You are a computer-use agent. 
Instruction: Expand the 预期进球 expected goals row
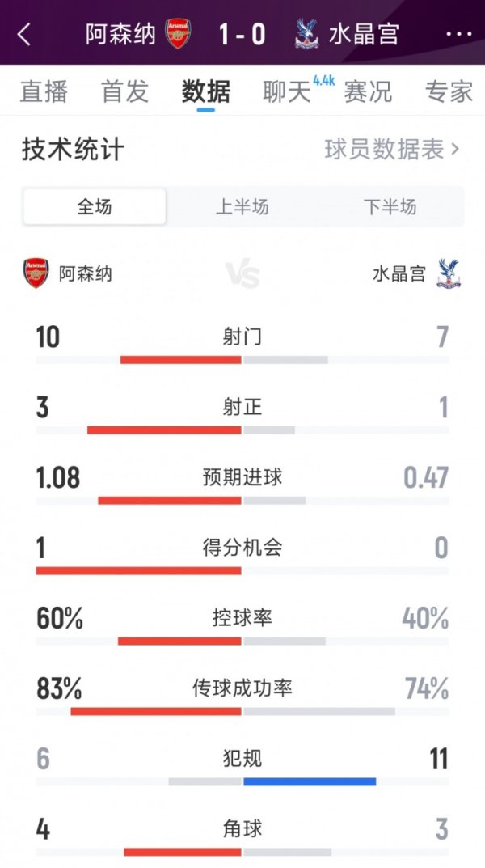[242, 478]
